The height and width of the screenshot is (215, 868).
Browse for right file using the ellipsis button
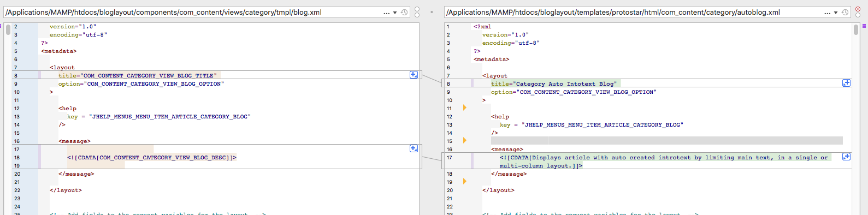click(x=827, y=13)
